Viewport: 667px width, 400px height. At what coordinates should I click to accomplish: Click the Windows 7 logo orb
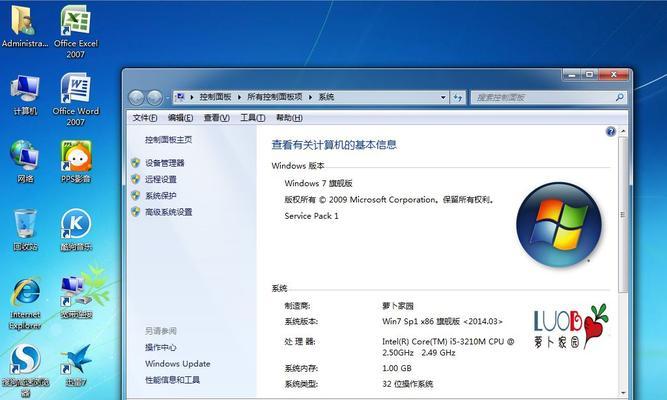tap(559, 225)
